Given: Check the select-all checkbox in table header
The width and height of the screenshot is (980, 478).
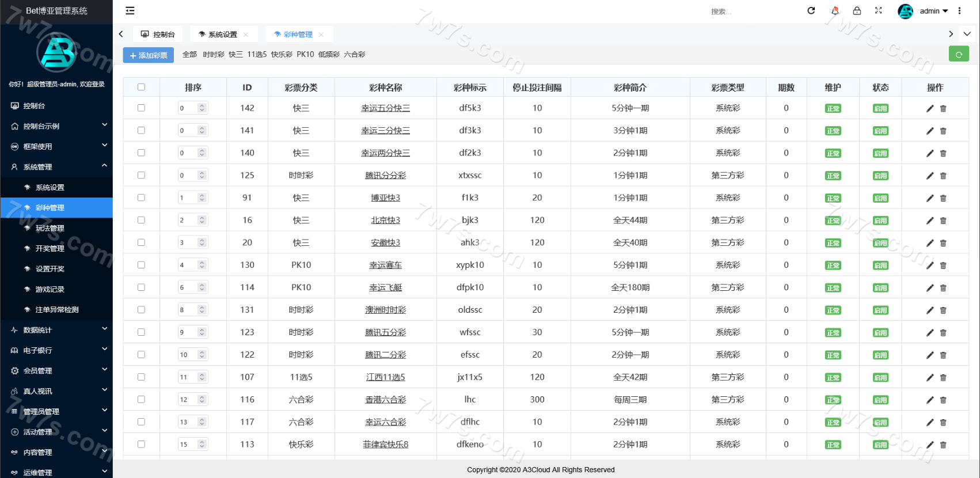Looking at the screenshot, I should pos(141,87).
